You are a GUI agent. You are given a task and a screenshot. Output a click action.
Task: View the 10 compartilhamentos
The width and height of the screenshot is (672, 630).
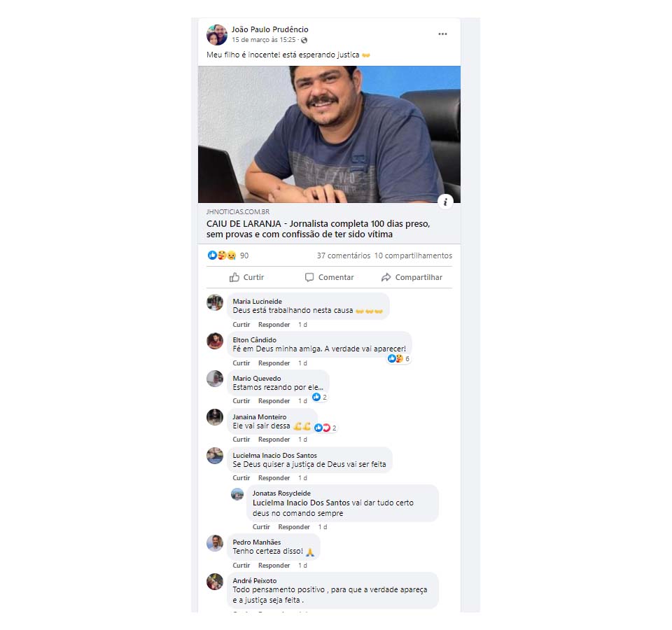click(x=413, y=255)
